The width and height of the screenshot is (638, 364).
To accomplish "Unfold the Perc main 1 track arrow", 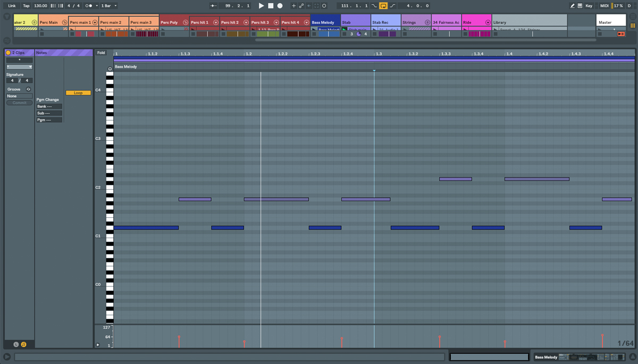I will pos(95,23).
